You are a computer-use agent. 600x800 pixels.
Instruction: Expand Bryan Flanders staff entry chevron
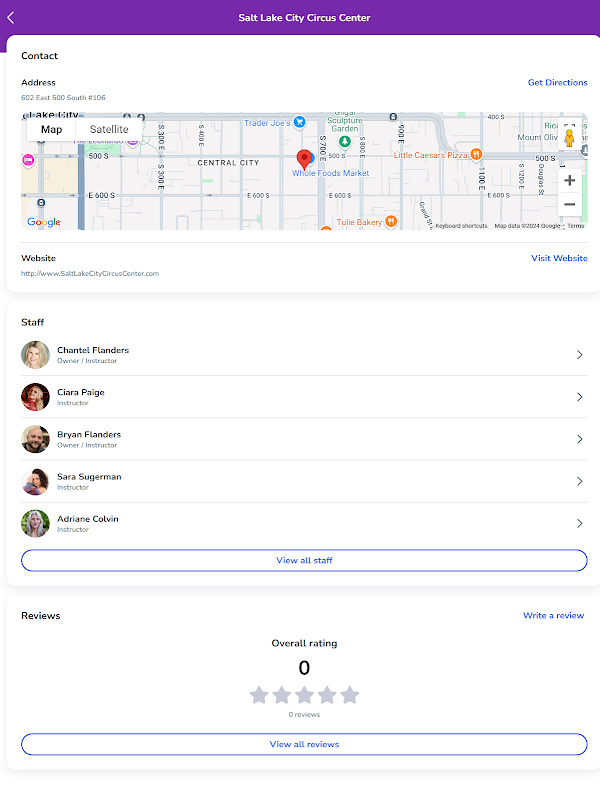[580, 439]
